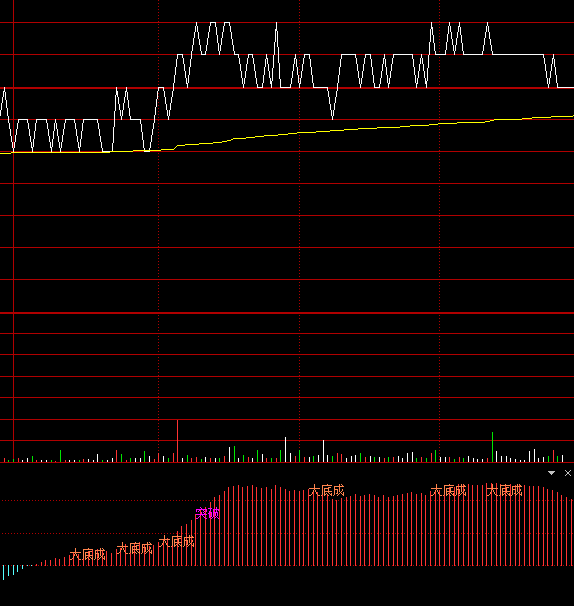This screenshot has width=574, height=606.
Task: Click the 大底成 label directly below 突破
Action: coord(177,541)
